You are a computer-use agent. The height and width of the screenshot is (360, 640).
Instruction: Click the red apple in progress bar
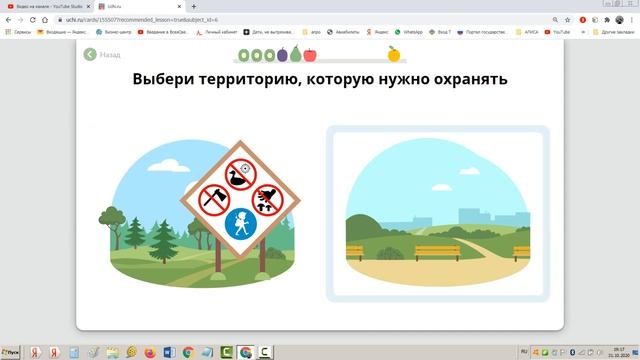click(x=310, y=55)
